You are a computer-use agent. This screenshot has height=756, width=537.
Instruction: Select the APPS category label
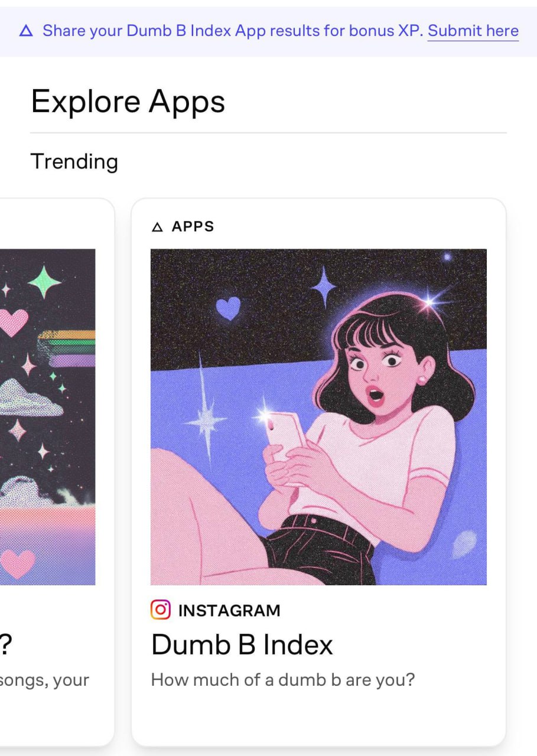(193, 227)
